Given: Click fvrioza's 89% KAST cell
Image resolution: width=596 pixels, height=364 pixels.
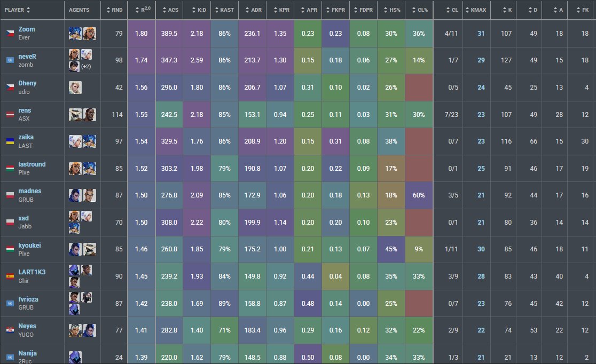Looking at the screenshot, I should click(225, 303).
